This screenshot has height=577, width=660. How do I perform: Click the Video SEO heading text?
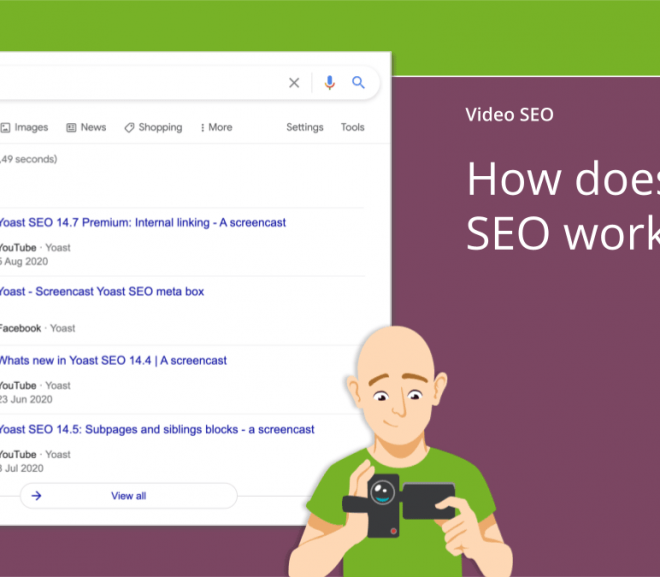[x=509, y=115]
